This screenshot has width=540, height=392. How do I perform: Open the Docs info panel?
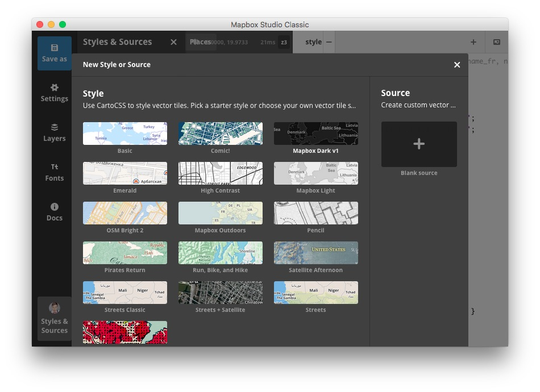tap(55, 212)
